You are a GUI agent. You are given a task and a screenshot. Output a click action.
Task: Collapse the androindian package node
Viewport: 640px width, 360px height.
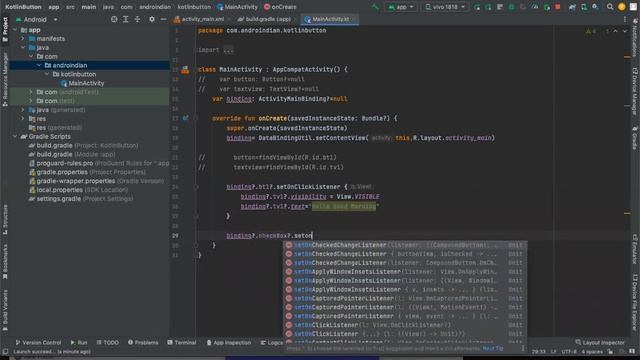[x=39, y=65]
